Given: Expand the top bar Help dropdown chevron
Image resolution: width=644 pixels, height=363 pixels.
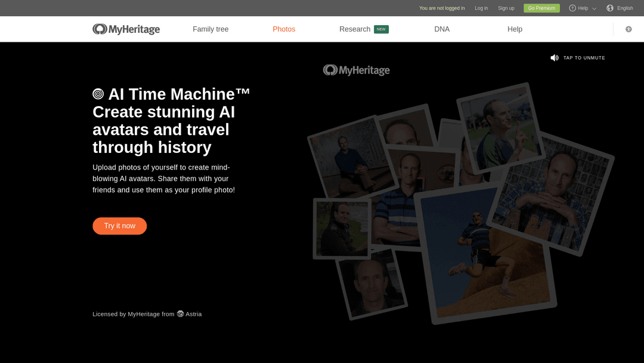Looking at the screenshot, I should point(594,8).
